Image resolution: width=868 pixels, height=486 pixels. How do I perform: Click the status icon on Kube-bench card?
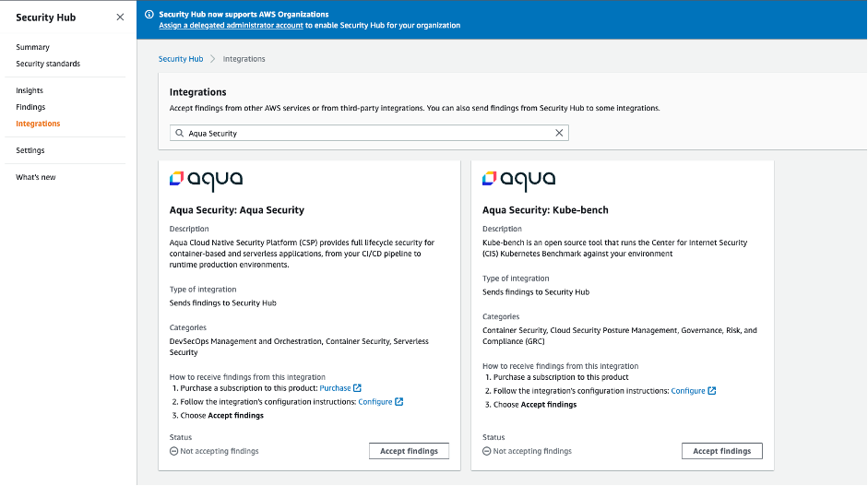point(487,451)
